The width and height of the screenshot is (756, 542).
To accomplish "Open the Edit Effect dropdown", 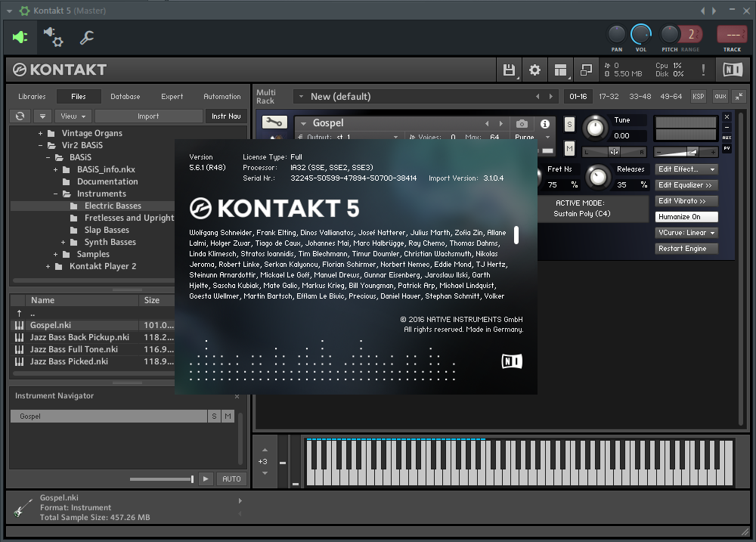I will (x=686, y=169).
